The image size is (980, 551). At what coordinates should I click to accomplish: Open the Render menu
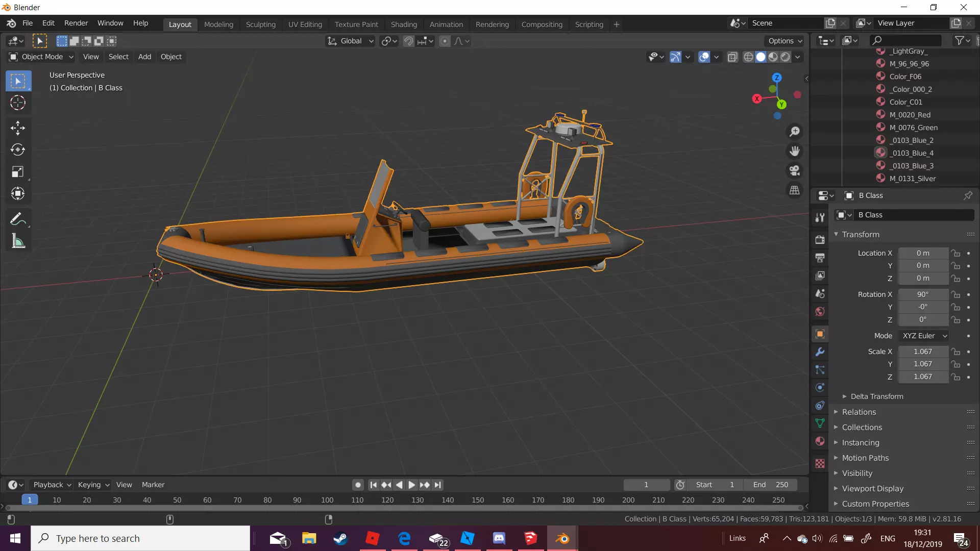click(76, 23)
